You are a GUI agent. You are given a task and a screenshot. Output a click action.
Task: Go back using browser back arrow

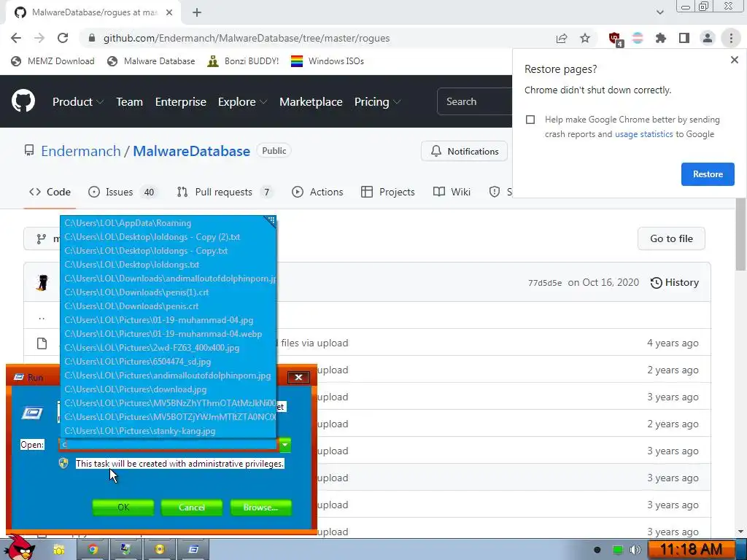click(16, 38)
